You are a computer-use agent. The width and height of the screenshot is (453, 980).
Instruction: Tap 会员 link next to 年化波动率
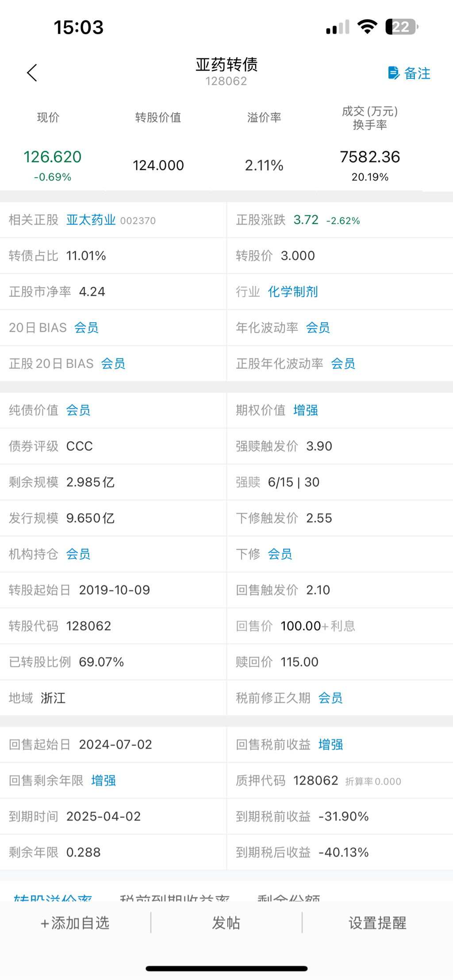(318, 328)
